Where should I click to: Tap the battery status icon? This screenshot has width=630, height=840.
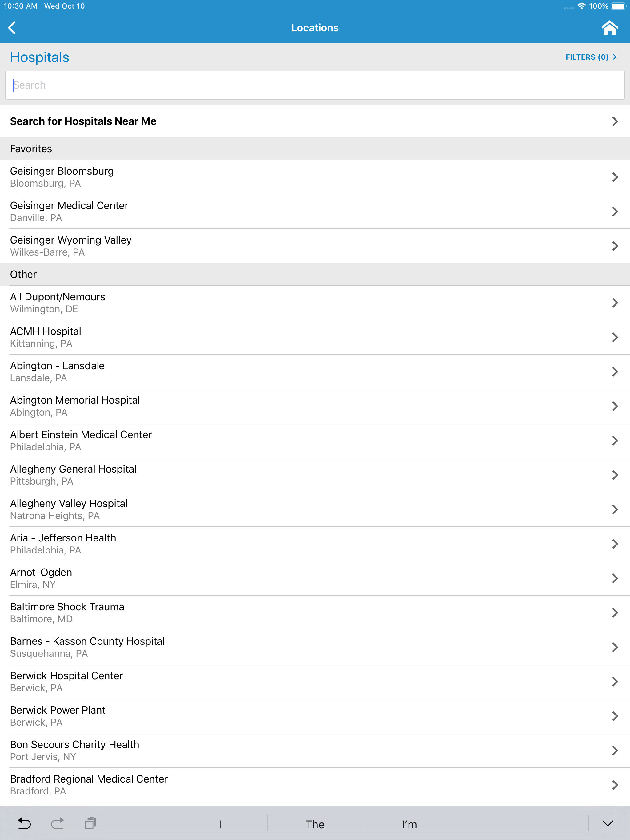[619, 6]
